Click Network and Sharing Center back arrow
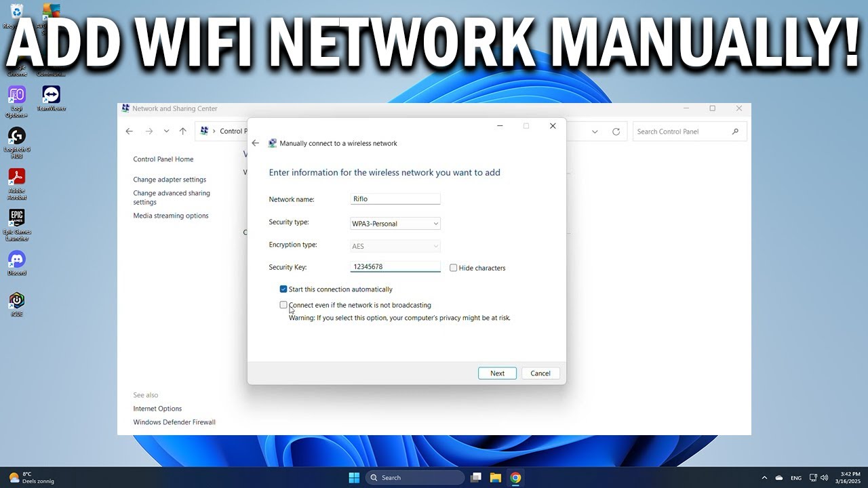Screen dimensions: 868x488 click(x=130, y=131)
